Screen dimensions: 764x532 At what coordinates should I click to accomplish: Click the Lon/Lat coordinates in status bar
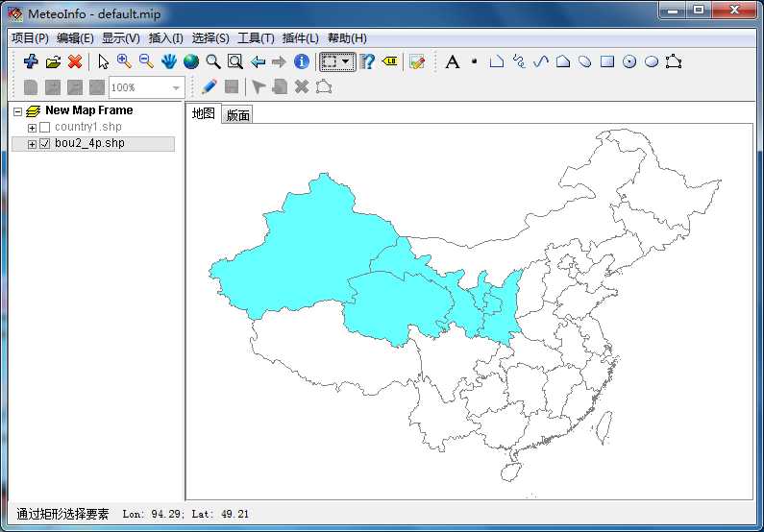185,514
